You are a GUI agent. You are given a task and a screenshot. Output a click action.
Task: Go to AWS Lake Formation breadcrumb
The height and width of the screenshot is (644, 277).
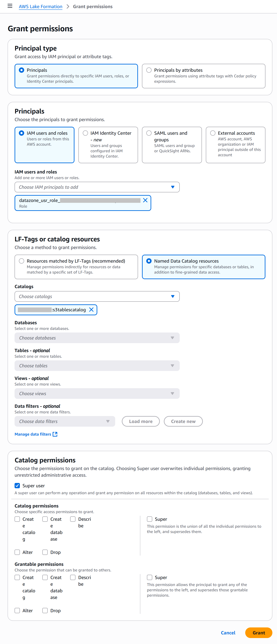[x=41, y=6]
